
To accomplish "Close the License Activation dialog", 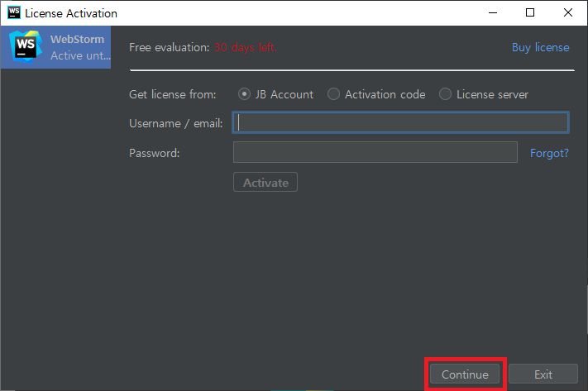I will [x=568, y=12].
